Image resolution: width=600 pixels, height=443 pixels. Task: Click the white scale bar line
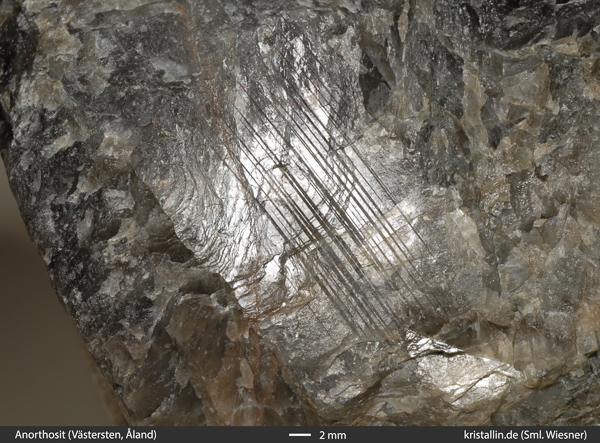pos(300,435)
